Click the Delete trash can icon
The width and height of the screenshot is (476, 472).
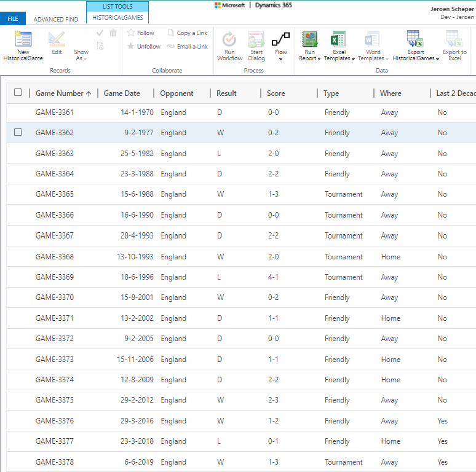(x=113, y=33)
